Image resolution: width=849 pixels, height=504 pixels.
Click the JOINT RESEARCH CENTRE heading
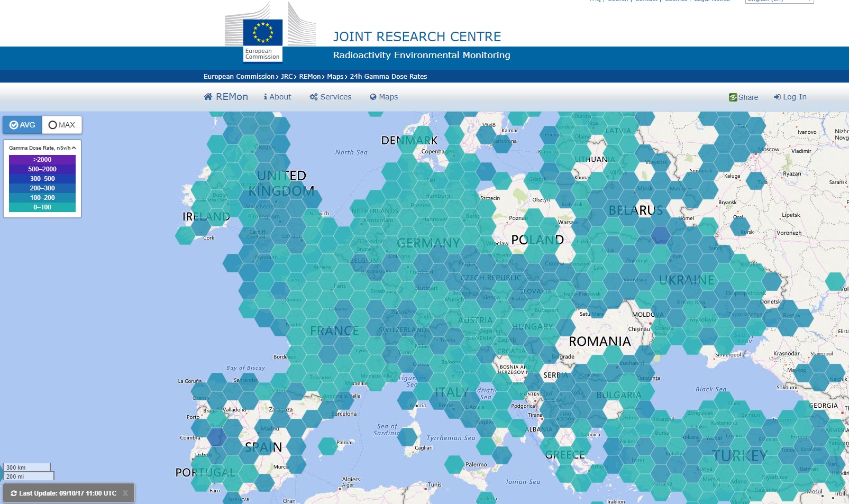click(x=417, y=36)
